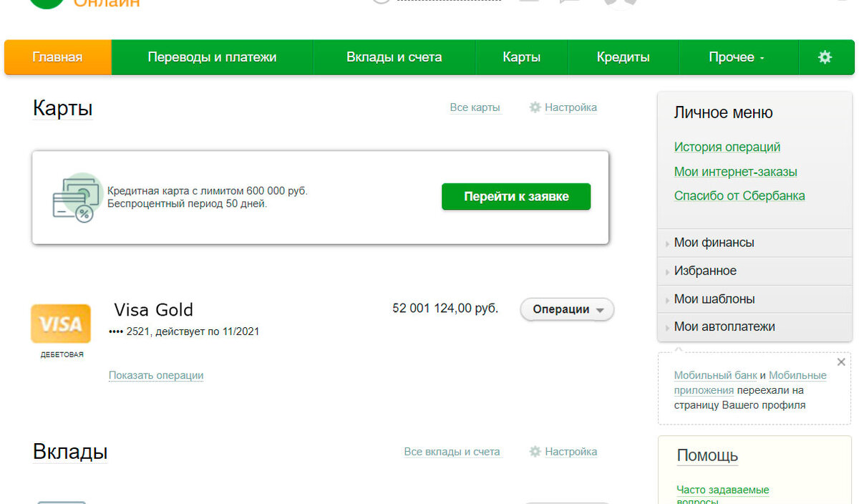Screen dimensions: 859x504
Task: Click gear icon beside Вклады Настройка
Action: click(x=535, y=452)
